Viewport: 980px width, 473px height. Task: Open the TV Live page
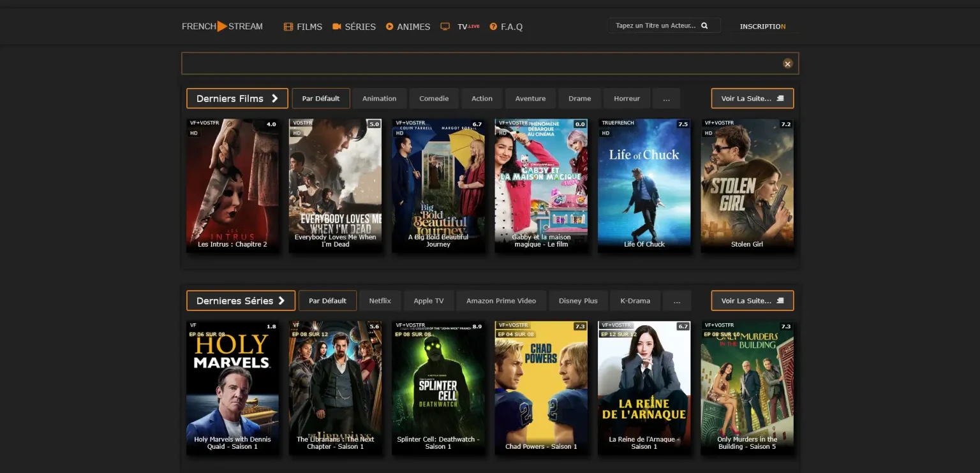460,27
